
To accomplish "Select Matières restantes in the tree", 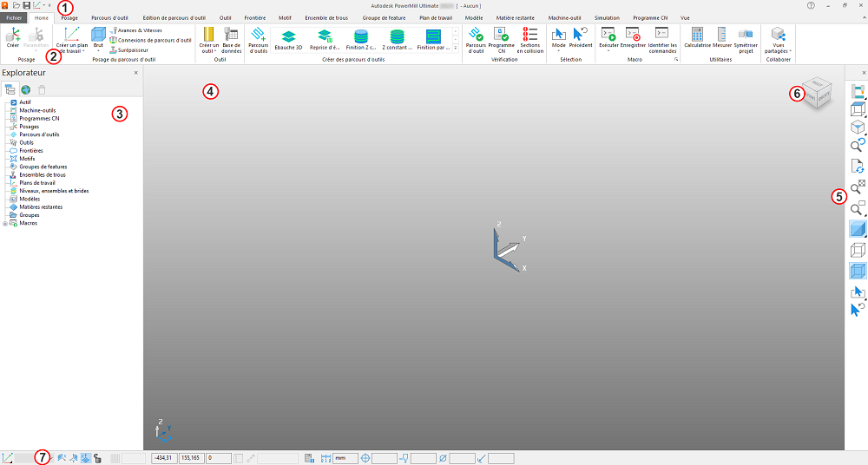I will coord(41,207).
